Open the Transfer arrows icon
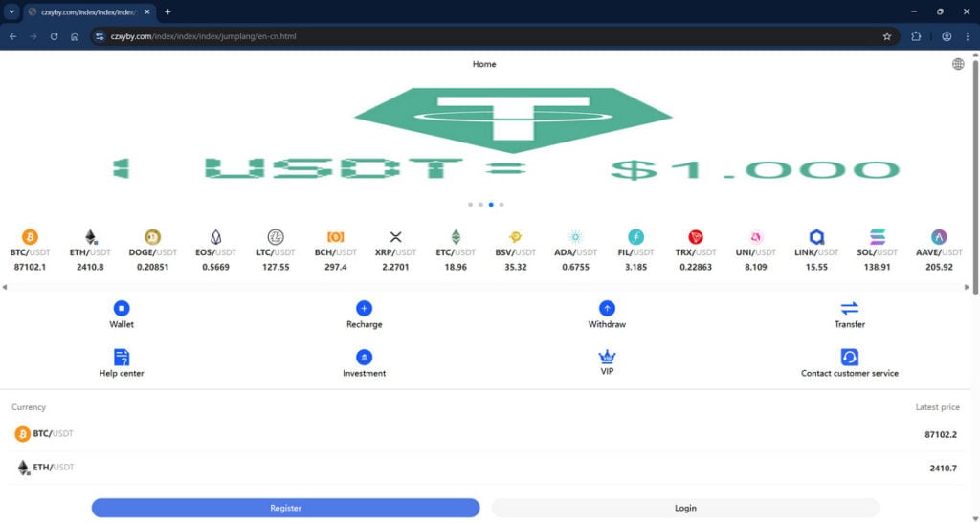Viewport: 980px width, 523px height. click(x=850, y=308)
